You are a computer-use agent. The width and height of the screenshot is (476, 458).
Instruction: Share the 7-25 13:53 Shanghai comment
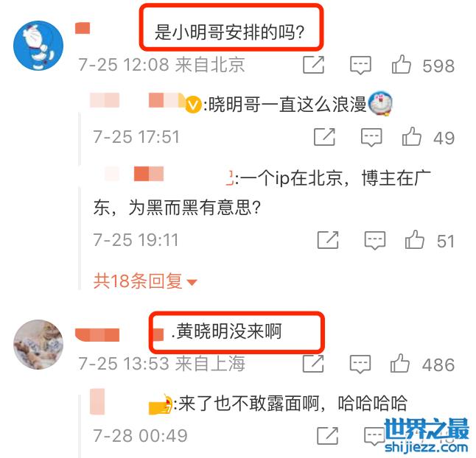click(313, 363)
